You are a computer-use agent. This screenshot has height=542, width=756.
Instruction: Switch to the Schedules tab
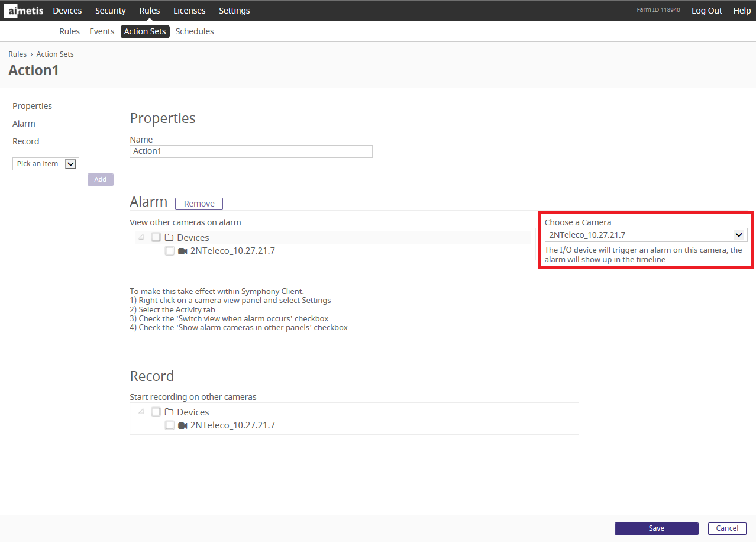click(x=195, y=31)
